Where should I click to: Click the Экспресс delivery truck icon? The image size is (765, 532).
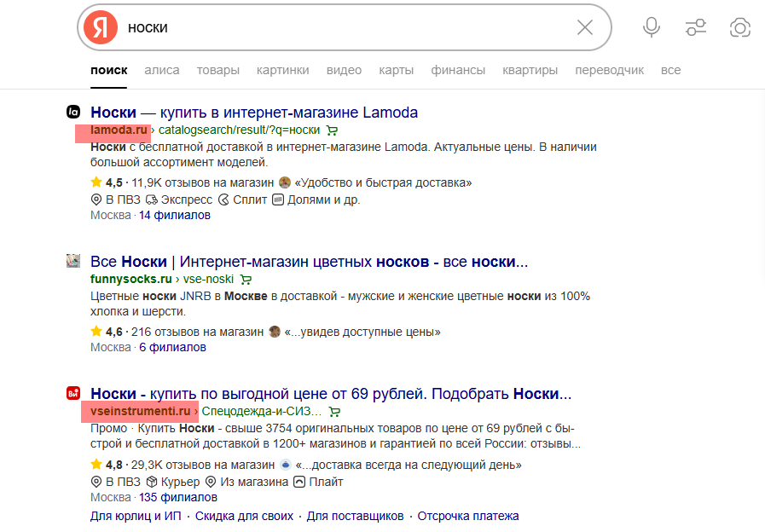pos(152,199)
